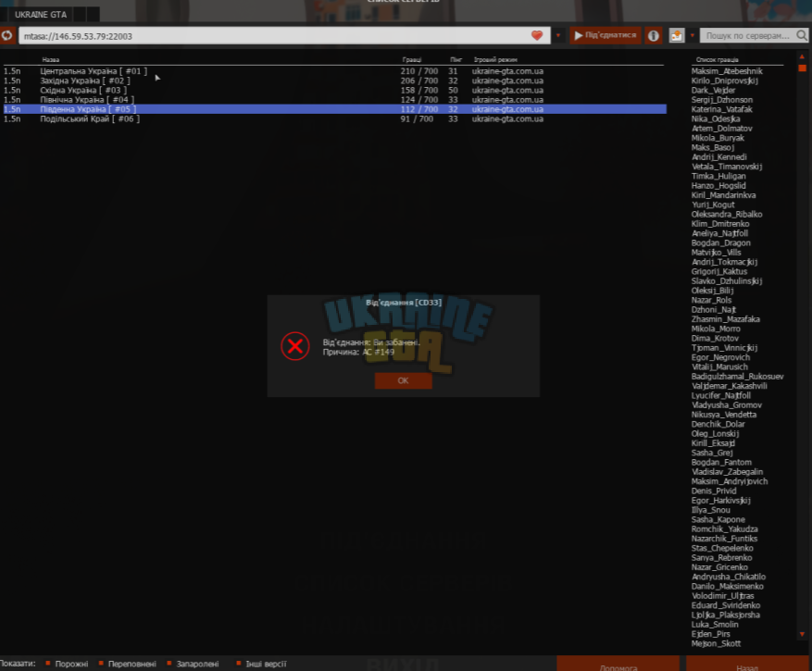The width and height of the screenshot is (812, 671).
Task: Click player Badigulzhamal_Rukosuev in list
Action: (x=737, y=377)
